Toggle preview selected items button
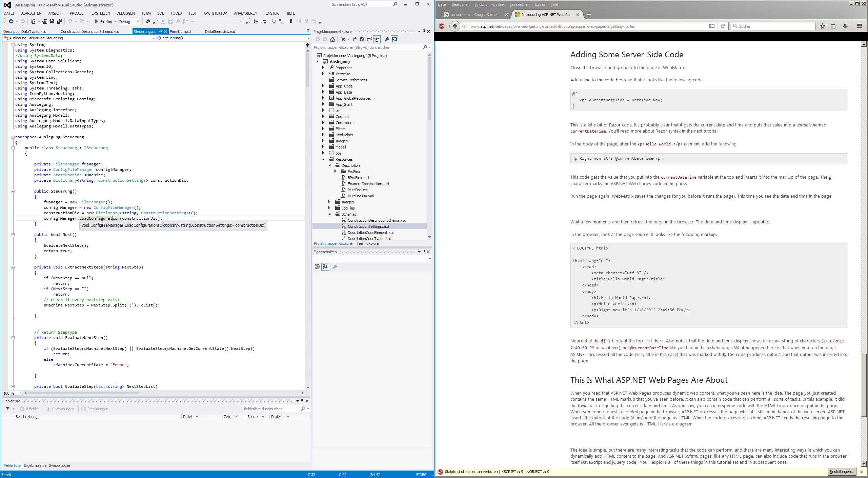The height and width of the screenshot is (478, 868). pyautogui.click(x=395, y=39)
